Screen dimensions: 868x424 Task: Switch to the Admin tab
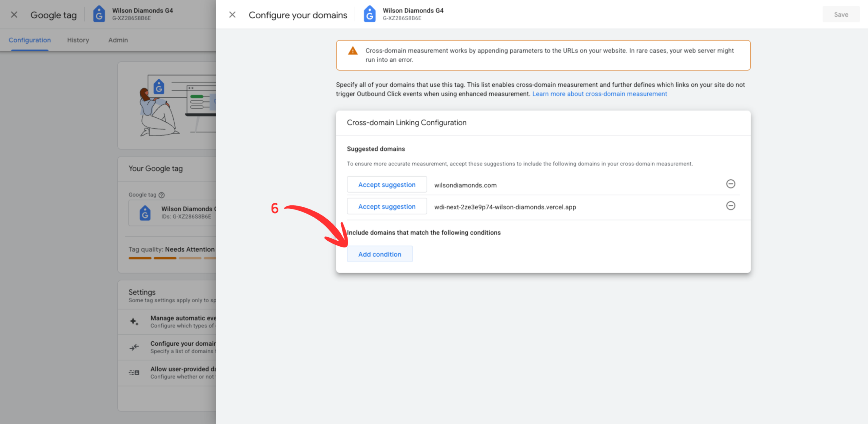click(x=118, y=40)
